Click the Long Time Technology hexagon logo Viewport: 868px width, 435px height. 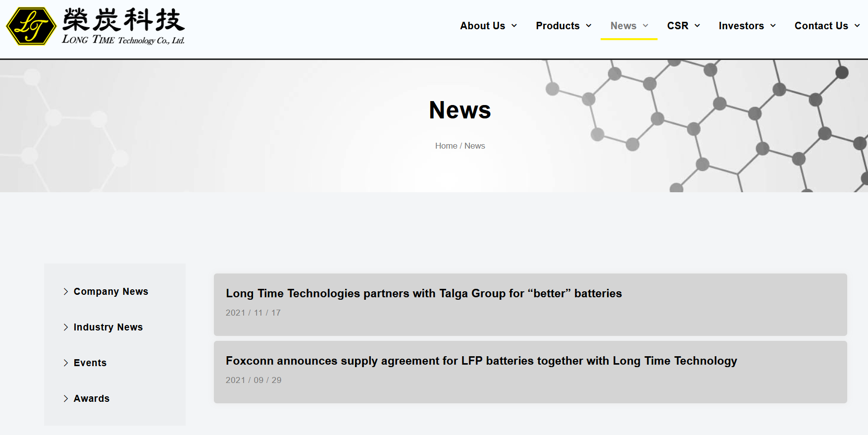click(x=31, y=26)
